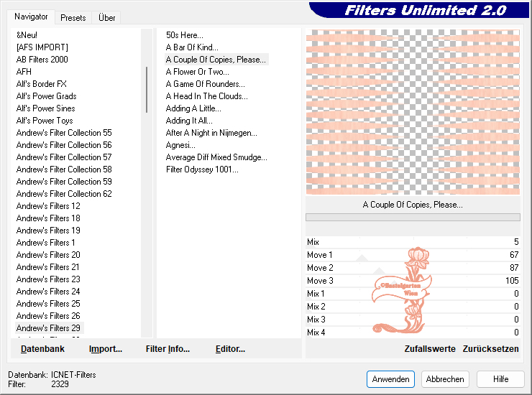This screenshot has width=532, height=395.
Task: Choose A Flower Or Two... filter
Action: 198,72
